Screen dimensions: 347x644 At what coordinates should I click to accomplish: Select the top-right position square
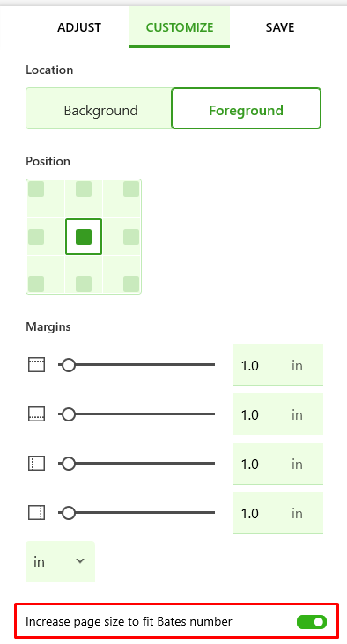[131, 189]
